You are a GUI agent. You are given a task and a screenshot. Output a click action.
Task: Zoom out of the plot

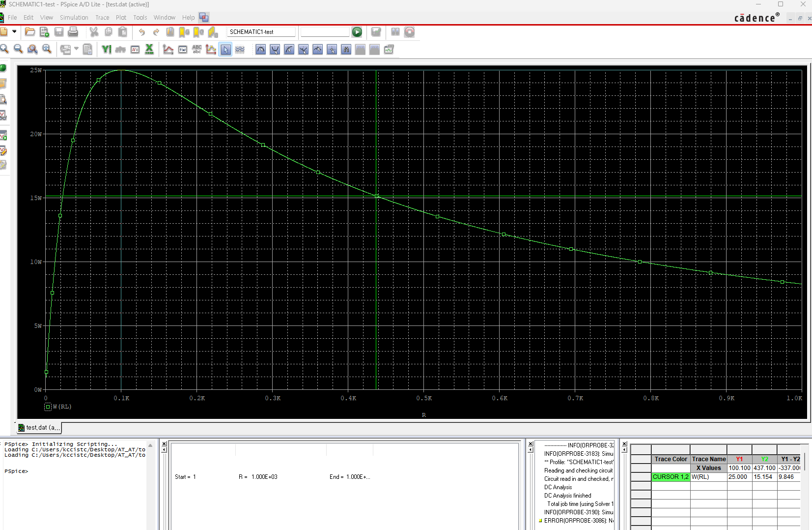pos(18,49)
